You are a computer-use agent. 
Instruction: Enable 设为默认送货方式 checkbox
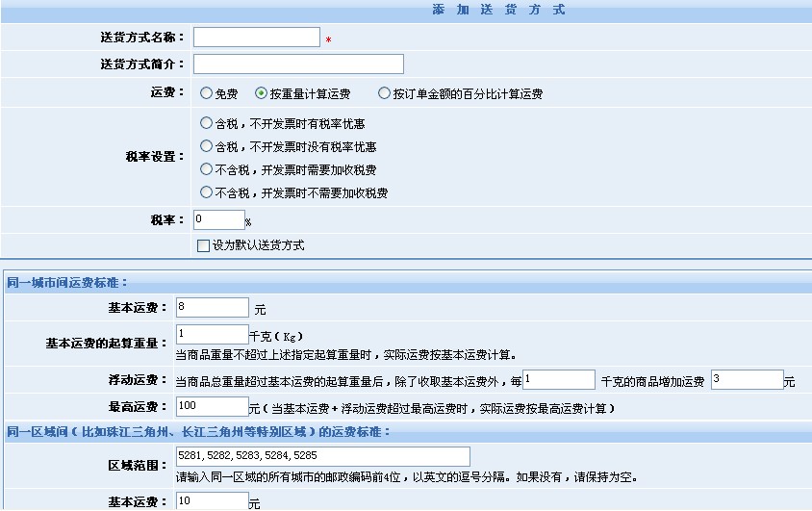[x=203, y=245]
